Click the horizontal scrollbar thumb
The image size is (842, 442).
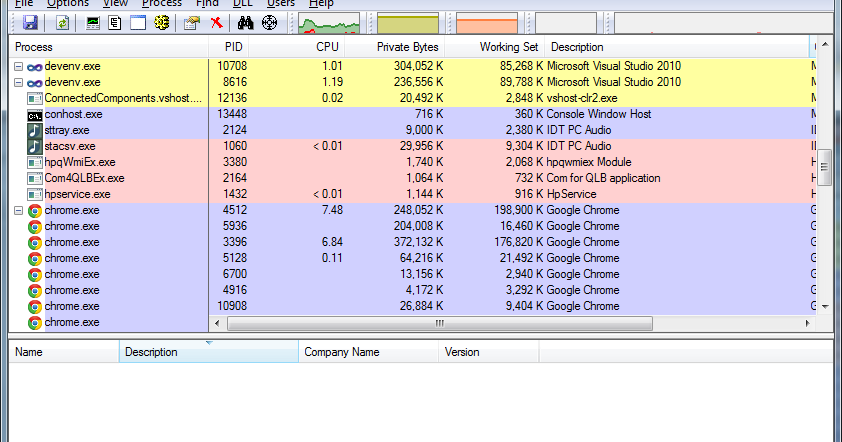tap(440, 323)
